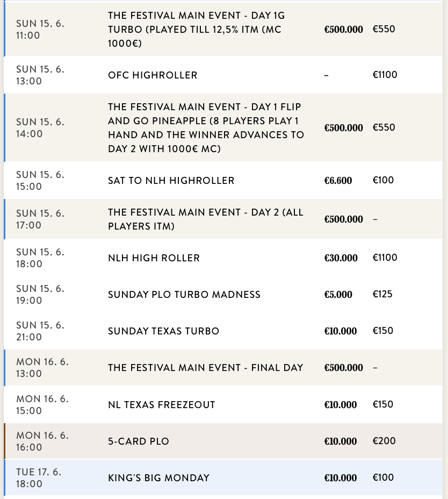Click the Sun 15. 6. 13:00 date cell
448x499 pixels.
tap(40, 75)
